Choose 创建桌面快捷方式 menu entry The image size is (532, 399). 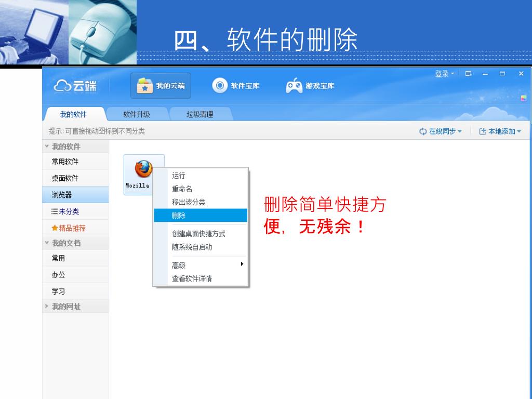(201, 233)
